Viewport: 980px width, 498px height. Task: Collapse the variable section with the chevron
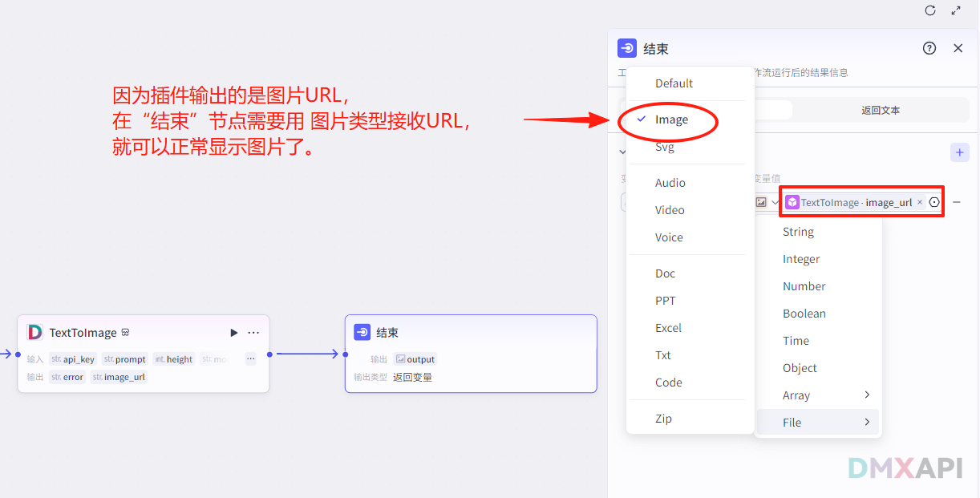pos(623,151)
